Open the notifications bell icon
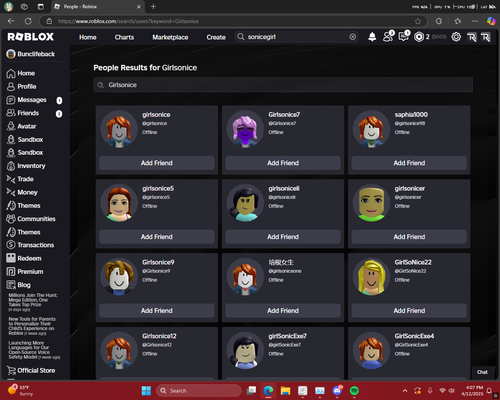This screenshot has height=400, width=500. pyautogui.click(x=372, y=37)
